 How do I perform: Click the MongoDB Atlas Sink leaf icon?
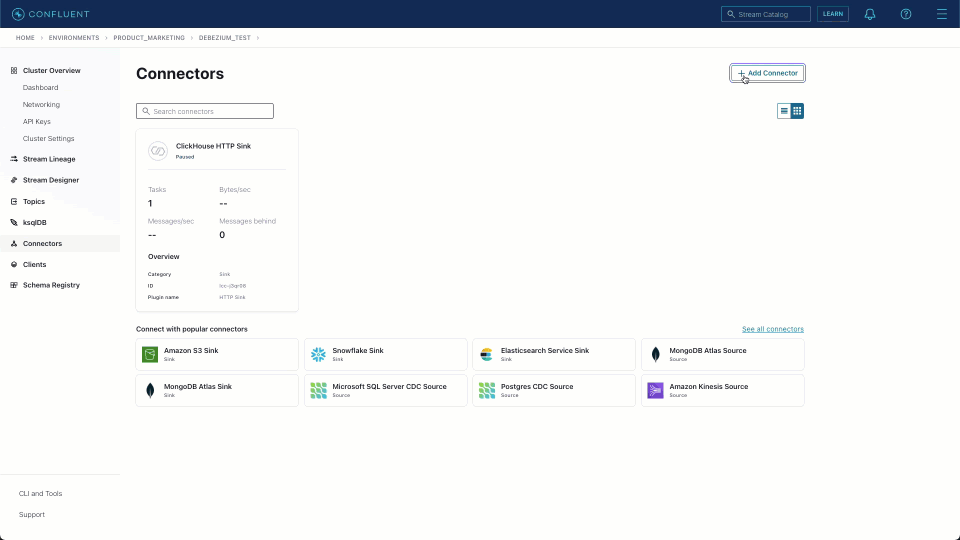pyautogui.click(x=150, y=391)
